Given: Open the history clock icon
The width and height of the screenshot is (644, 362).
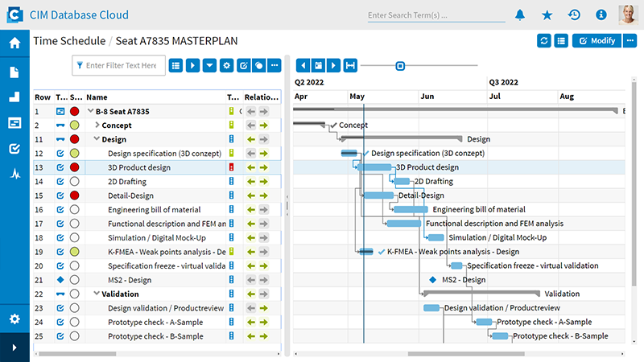Looking at the screenshot, I should click(x=574, y=15).
